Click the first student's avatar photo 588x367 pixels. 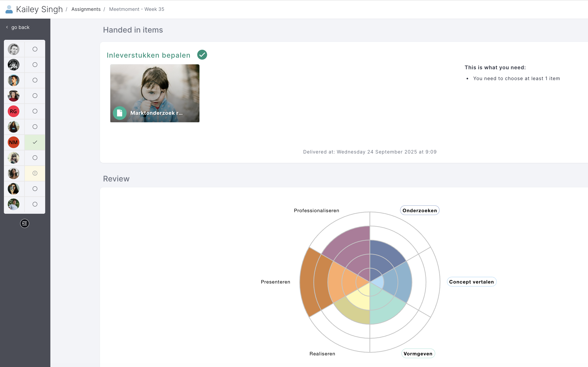tap(13, 49)
